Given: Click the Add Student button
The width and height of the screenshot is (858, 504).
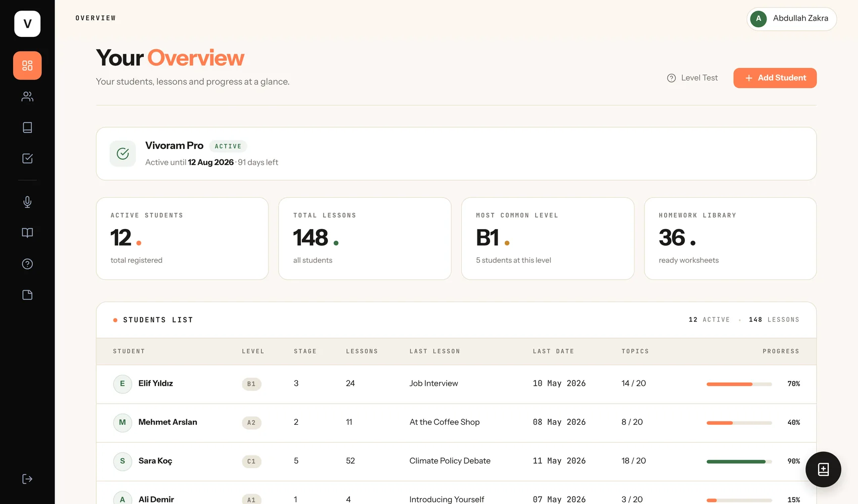Looking at the screenshot, I should coord(775,78).
